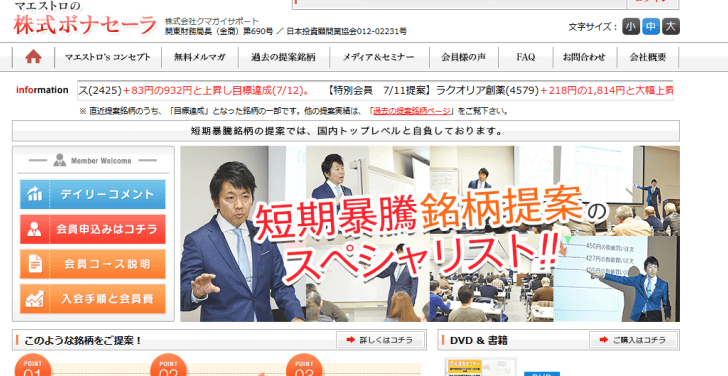Set font size to large (大)

coord(671,26)
